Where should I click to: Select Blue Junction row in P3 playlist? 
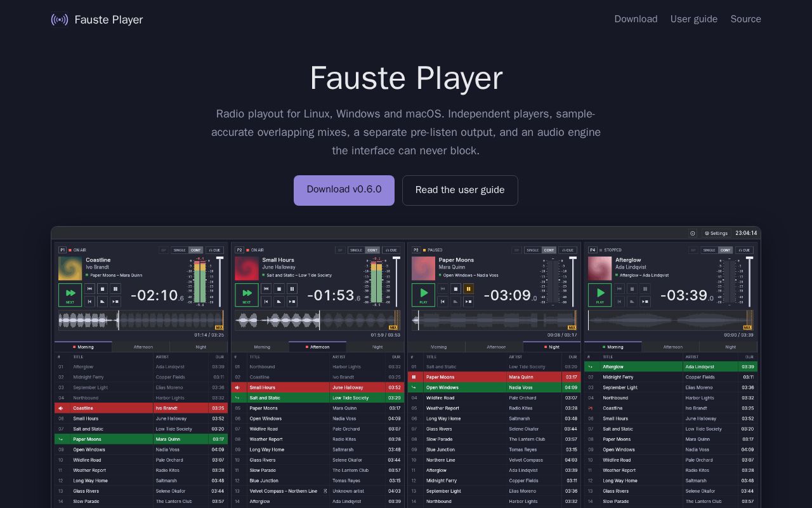494,450
